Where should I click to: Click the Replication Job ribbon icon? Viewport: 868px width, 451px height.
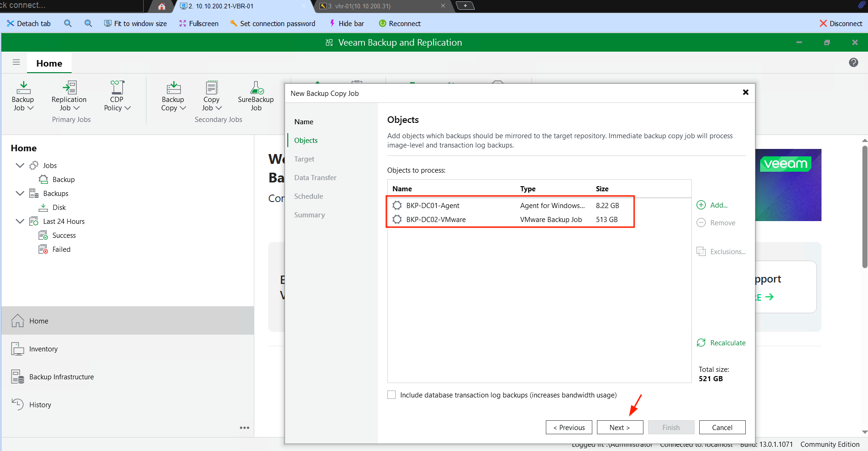[x=69, y=88]
